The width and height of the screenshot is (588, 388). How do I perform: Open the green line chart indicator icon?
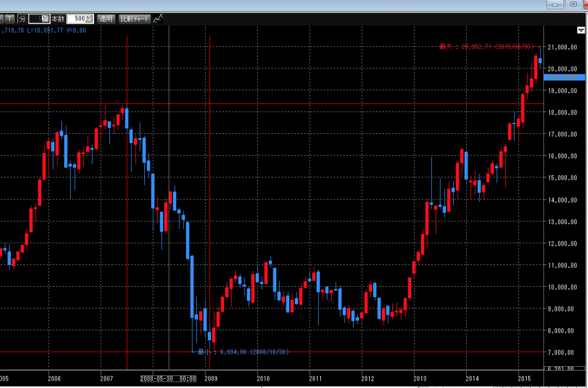point(158,19)
